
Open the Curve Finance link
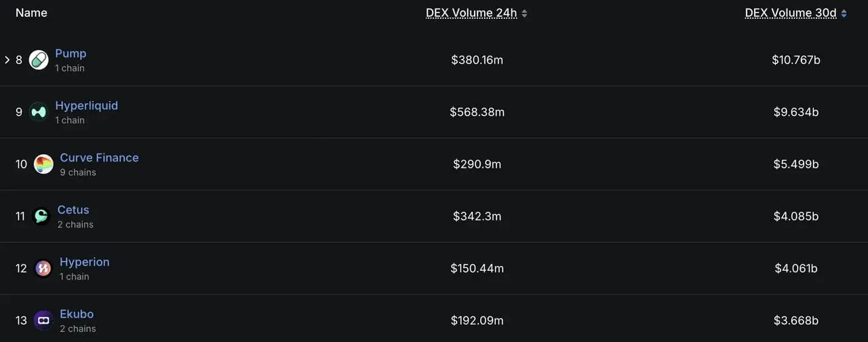point(99,157)
